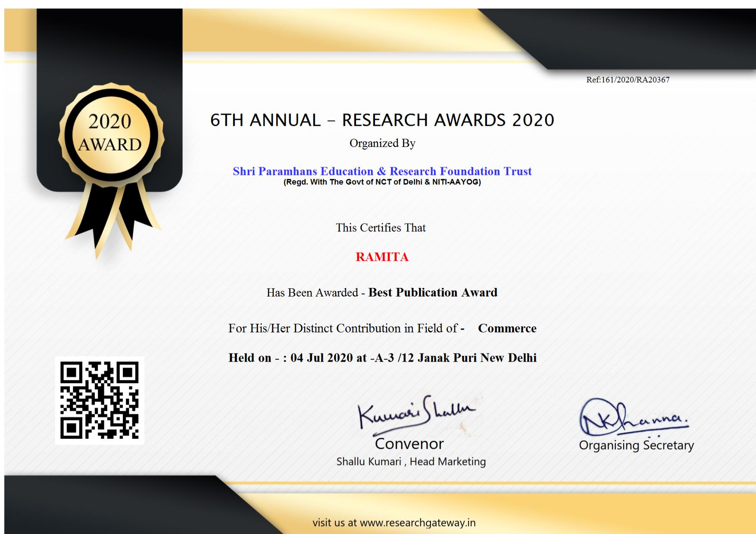Select the field name Commerce
This screenshot has height=534, width=756.
tap(507, 328)
